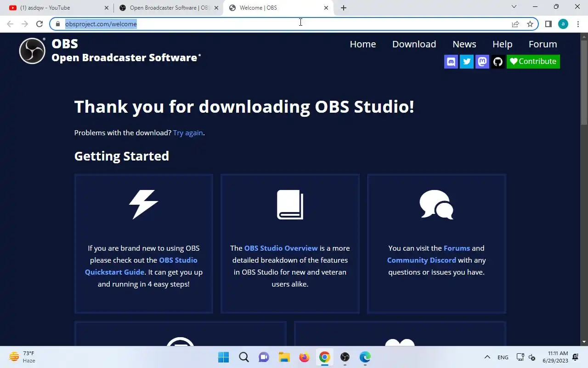Share this page via address bar icon
This screenshot has width=588, height=368.
pyautogui.click(x=515, y=24)
